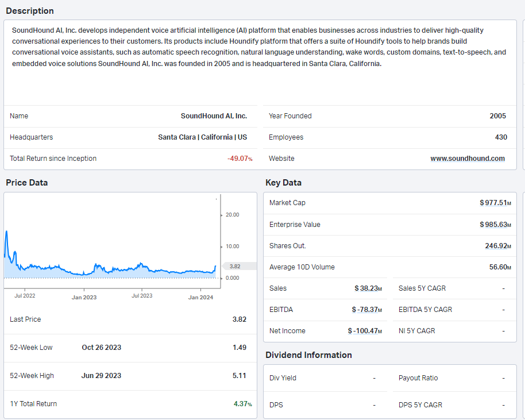Click the Average 10D Volume value 56.60M
Screen dimensions: 525x420
[500, 267]
